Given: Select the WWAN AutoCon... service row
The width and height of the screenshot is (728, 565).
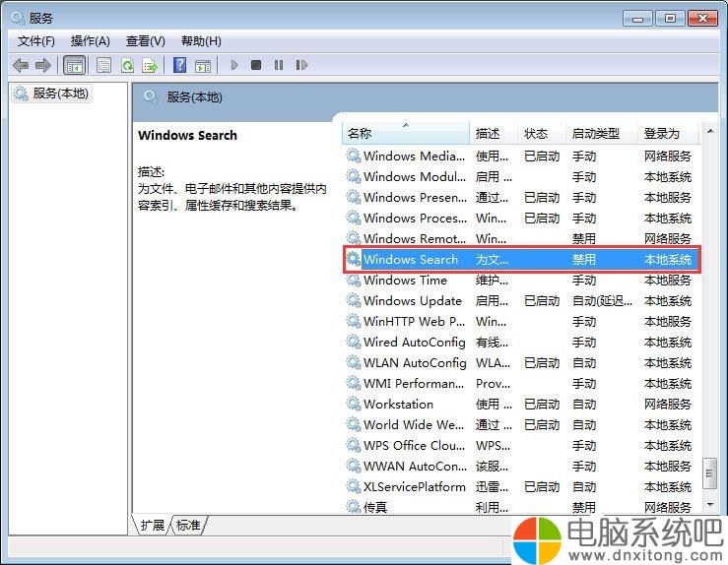Looking at the screenshot, I should tap(521, 467).
